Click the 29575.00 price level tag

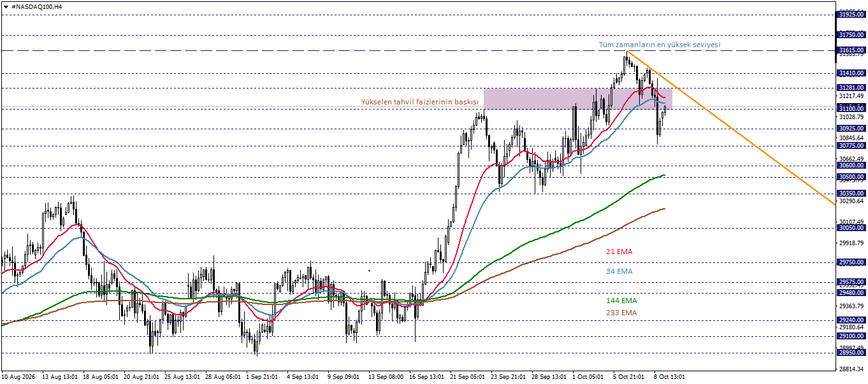851,282
